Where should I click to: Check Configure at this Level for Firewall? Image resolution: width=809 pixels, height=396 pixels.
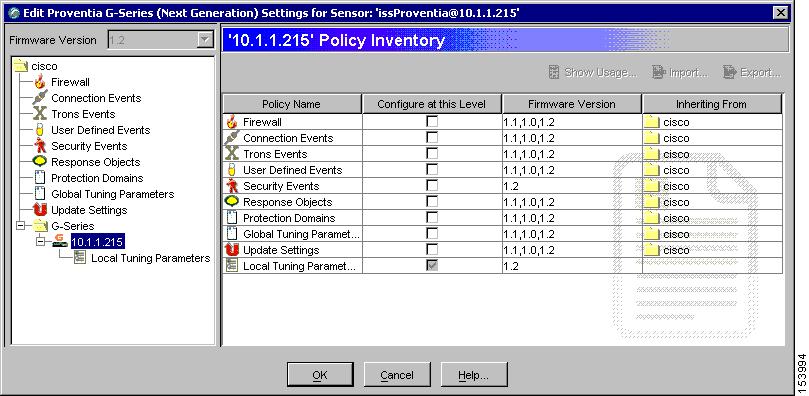[432, 122]
